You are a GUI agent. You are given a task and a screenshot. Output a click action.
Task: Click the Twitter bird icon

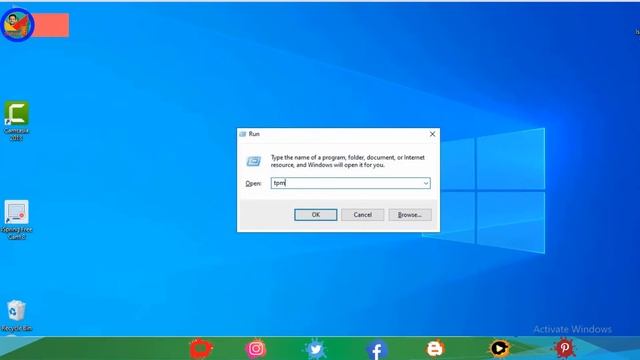tap(315, 349)
